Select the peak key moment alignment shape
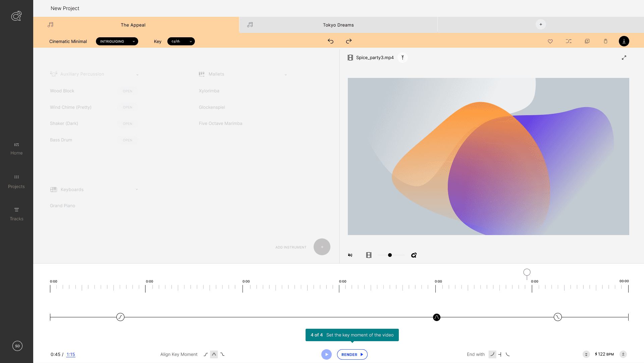 click(214, 354)
